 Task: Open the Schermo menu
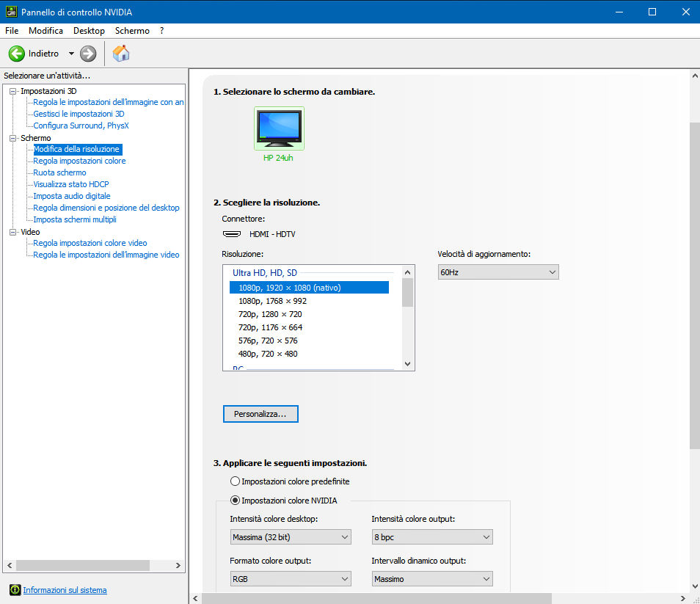coord(132,31)
